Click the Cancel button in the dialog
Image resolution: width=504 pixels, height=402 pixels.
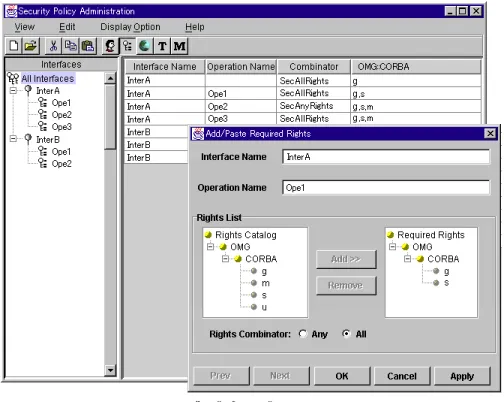pyautogui.click(x=402, y=376)
